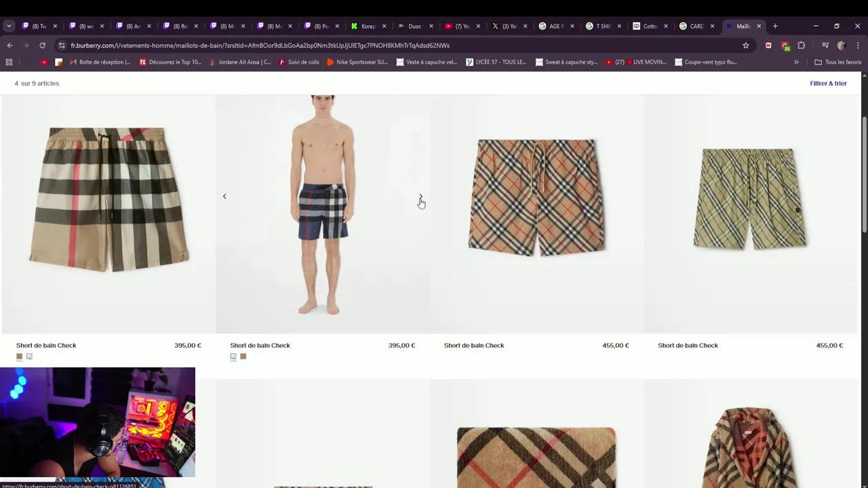Show hidden bookmarks with the » chevron

[796, 62]
